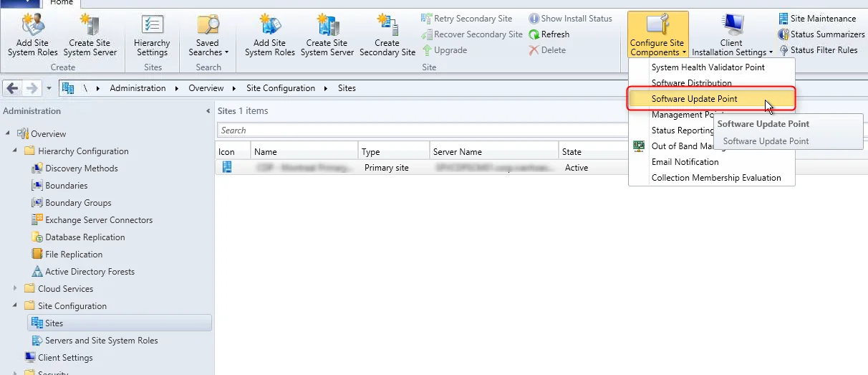Click the Delete ribbon button
868x375 pixels.
[548, 50]
